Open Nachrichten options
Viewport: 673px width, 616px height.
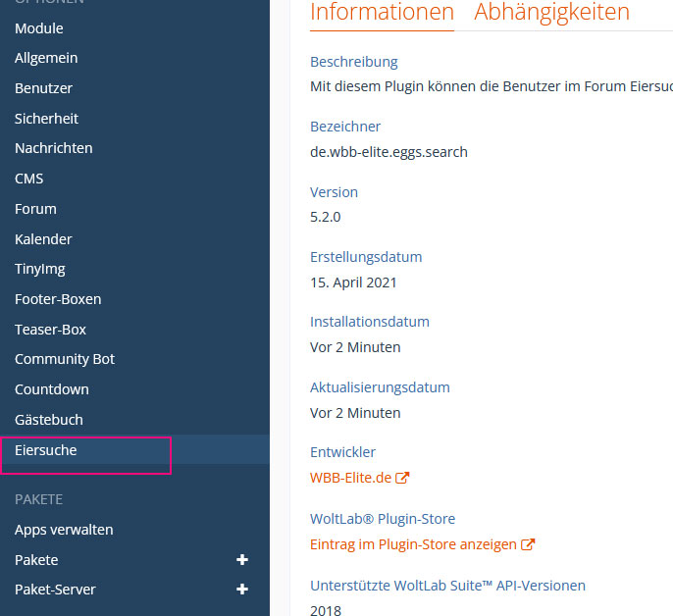(54, 148)
